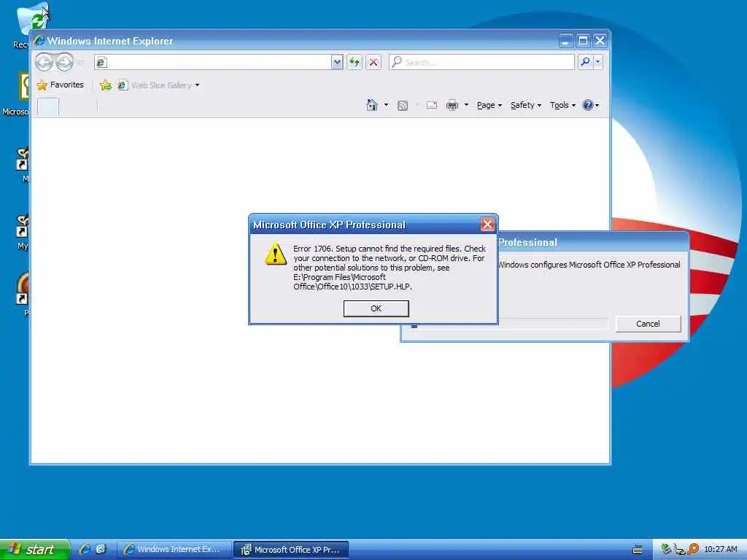Image resolution: width=747 pixels, height=560 pixels.
Task: Click the yellow warning icon in error dialog
Action: (275, 253)
